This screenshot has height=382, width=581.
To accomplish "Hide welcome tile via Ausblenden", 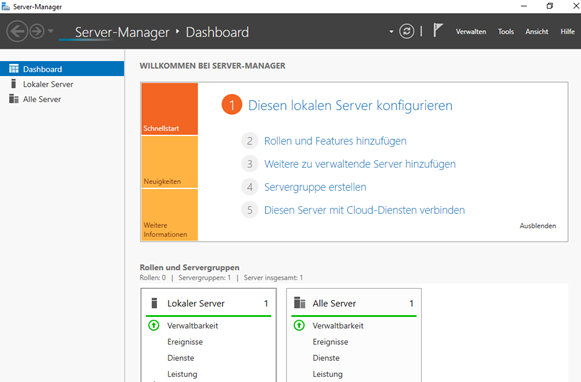I will [x=538, y=226].
